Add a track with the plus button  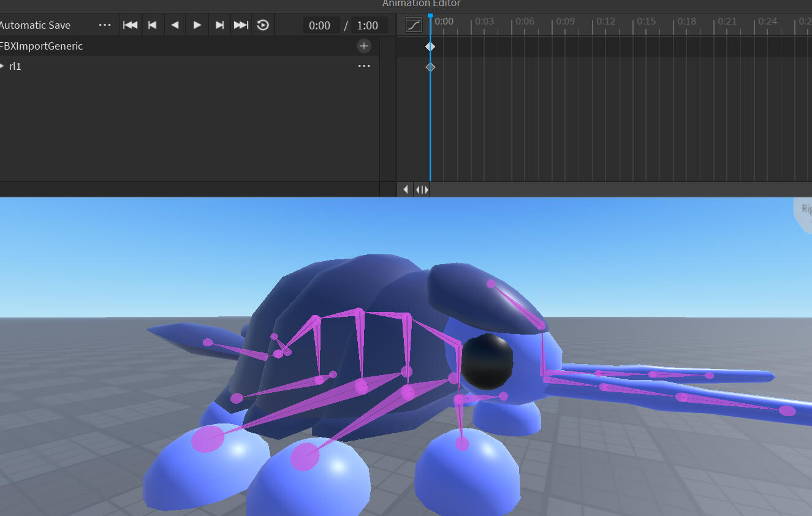(x=364, y=46)
